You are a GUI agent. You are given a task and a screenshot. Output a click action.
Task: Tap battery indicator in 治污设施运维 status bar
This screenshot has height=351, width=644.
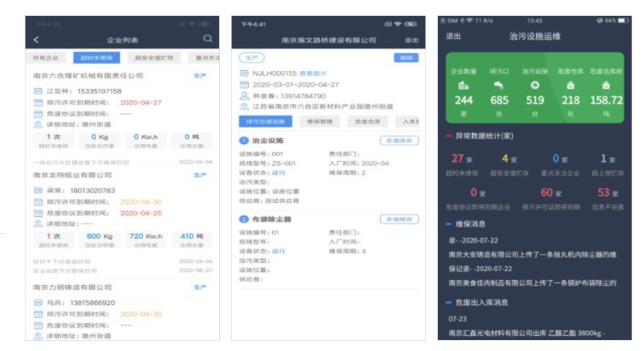(623, 21)
